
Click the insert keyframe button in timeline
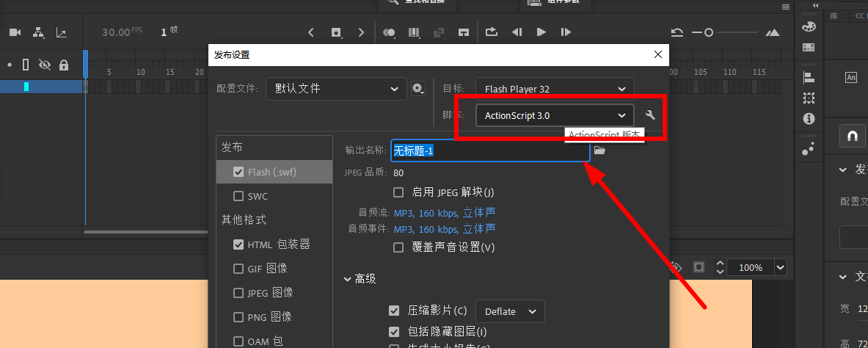336,33
